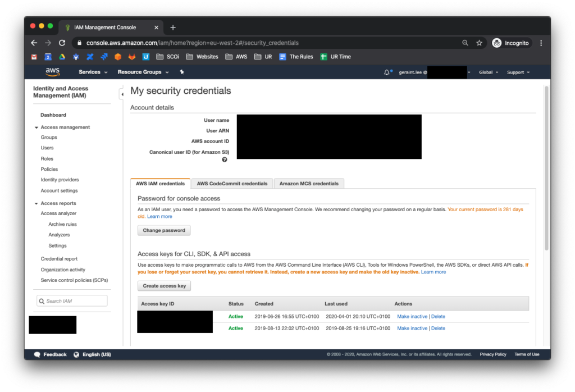Open the AWS bookmarks folder
Screen dimensions: 575x392
coord(236,57)
